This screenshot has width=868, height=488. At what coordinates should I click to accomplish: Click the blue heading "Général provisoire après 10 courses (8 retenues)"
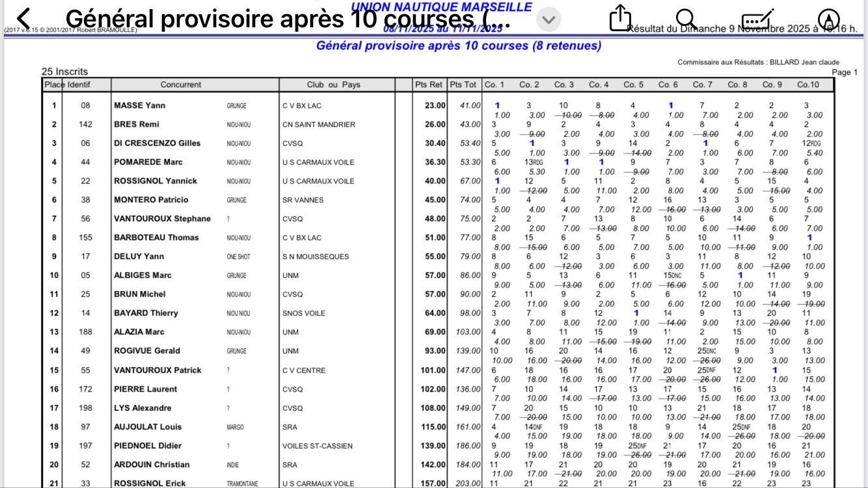458,46
